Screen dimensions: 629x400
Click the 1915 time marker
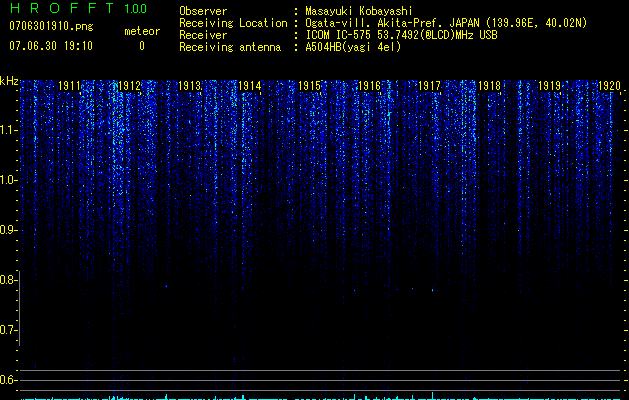coord(310,86)
